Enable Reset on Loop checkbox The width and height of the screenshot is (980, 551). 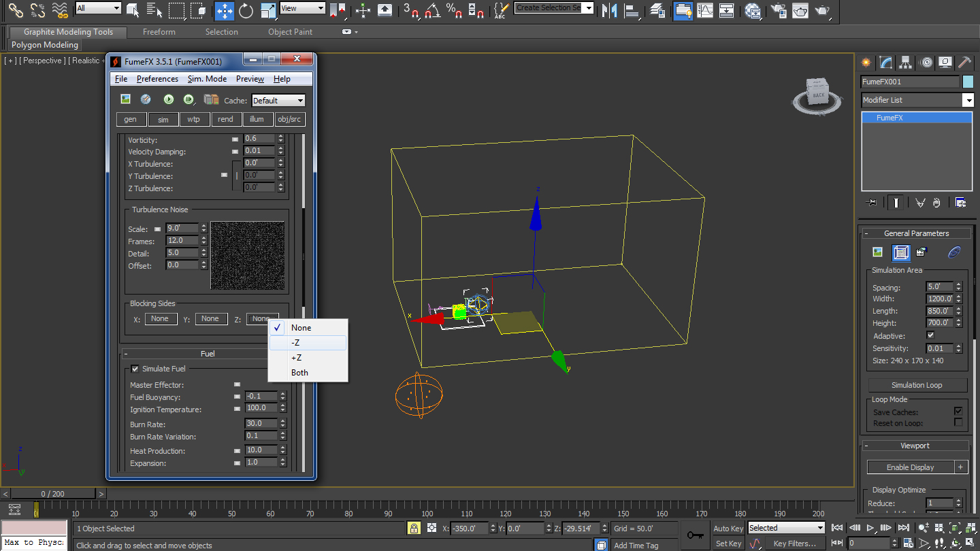[958, 422]
